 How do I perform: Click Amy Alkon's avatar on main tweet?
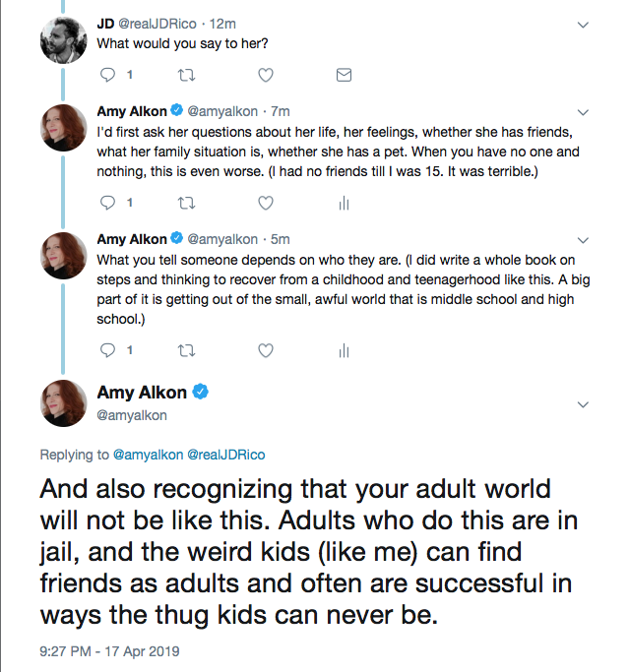[67, 402]
